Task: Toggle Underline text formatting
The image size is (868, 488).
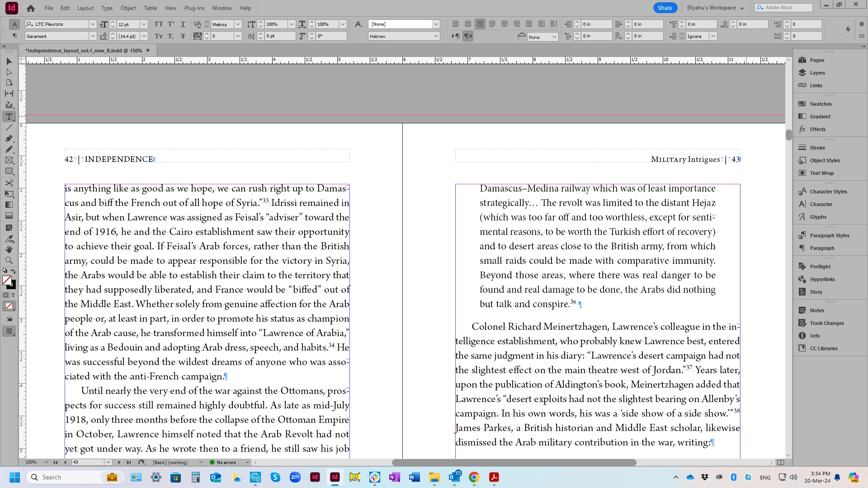Action: coord(183,24)
